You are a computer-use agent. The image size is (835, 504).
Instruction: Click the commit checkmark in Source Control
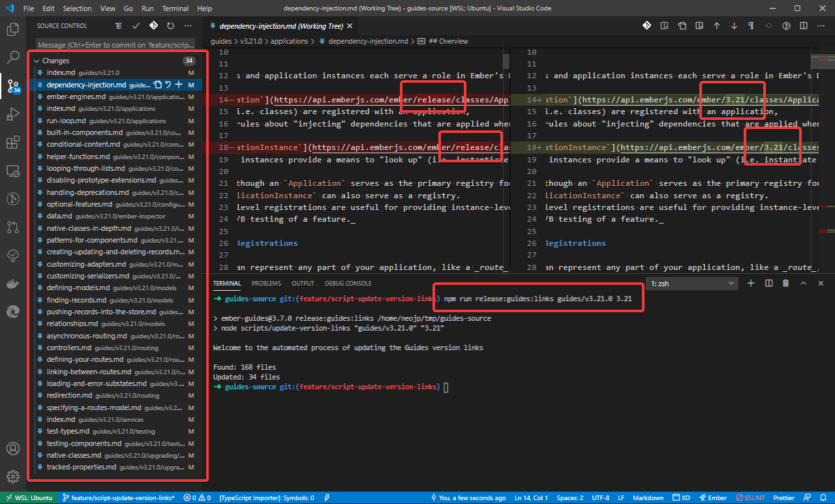136,26
